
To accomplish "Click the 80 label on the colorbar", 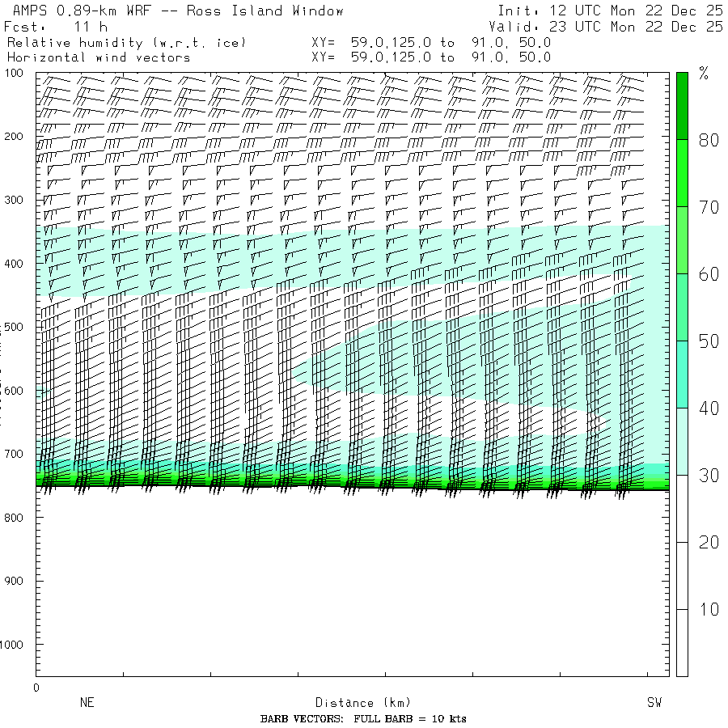I will 709,140.
